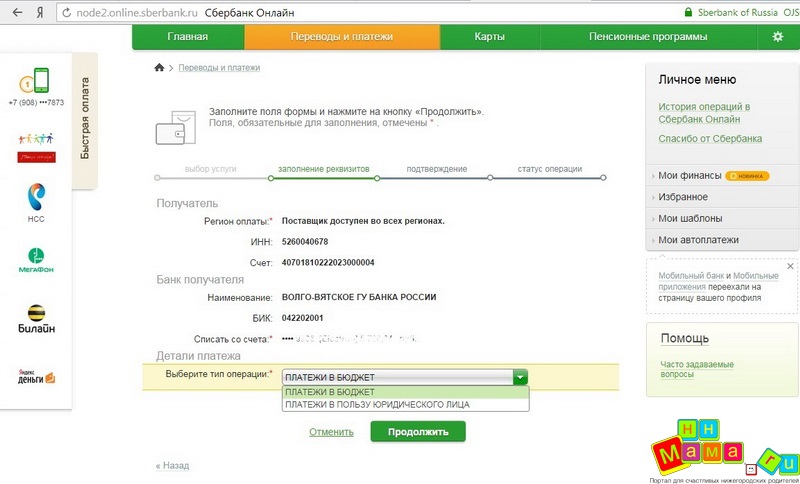Click the debit account Списать со счета field
Image resolution: width=800 pixels, height=484 pixels.
349,339
